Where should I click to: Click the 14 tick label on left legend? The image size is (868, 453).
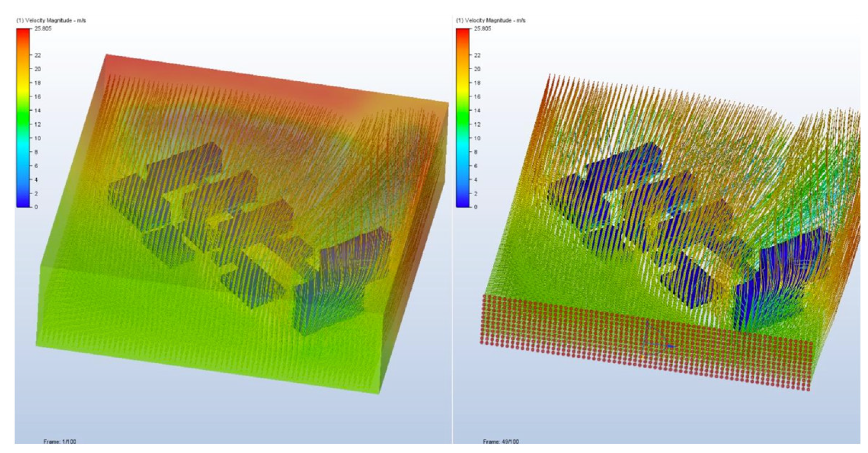(37, 110)
